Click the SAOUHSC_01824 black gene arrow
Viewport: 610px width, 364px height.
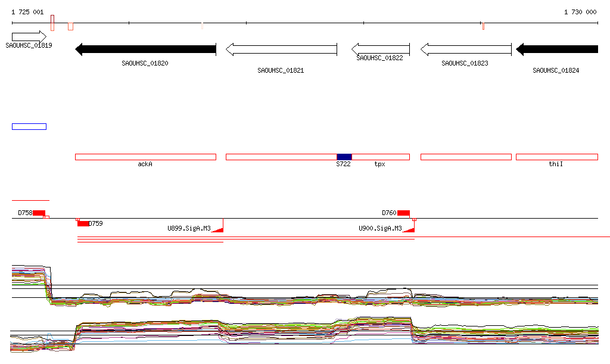pyautogui.click(x=556, y=49)
